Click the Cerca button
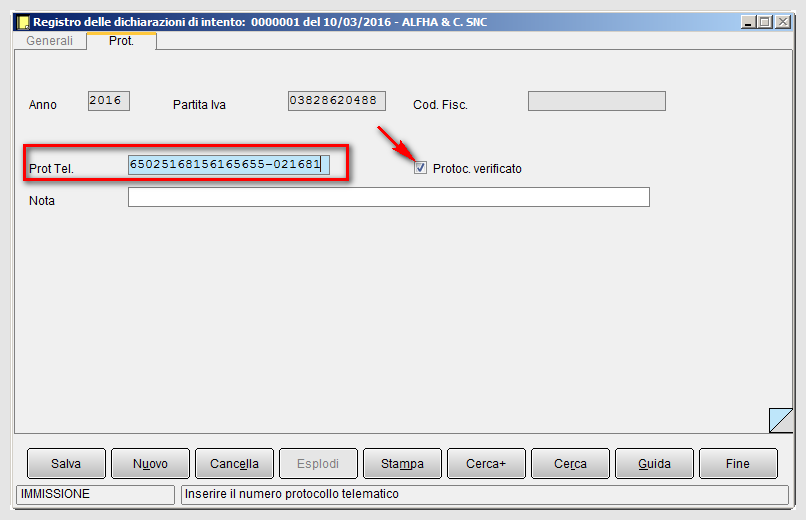 [x=571, y=463]
